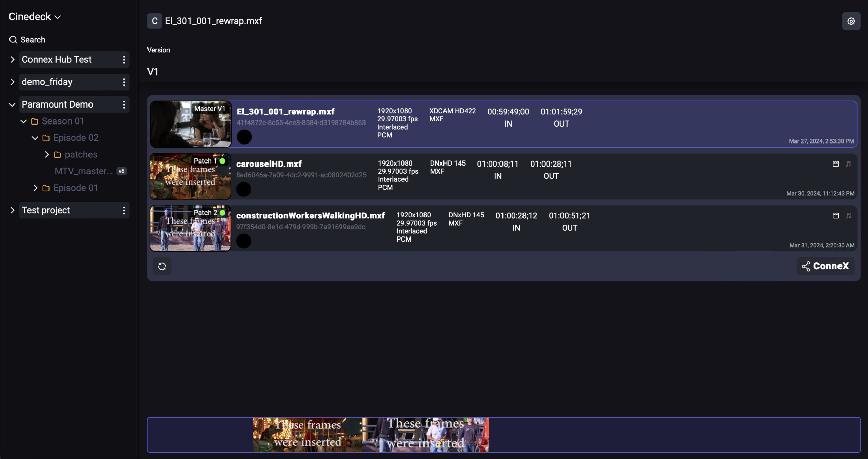Viewport: 868px width, 459px height.
Task: Click the audio note icon on carouselHD.mxf row
Action: [x=848, y=164]
